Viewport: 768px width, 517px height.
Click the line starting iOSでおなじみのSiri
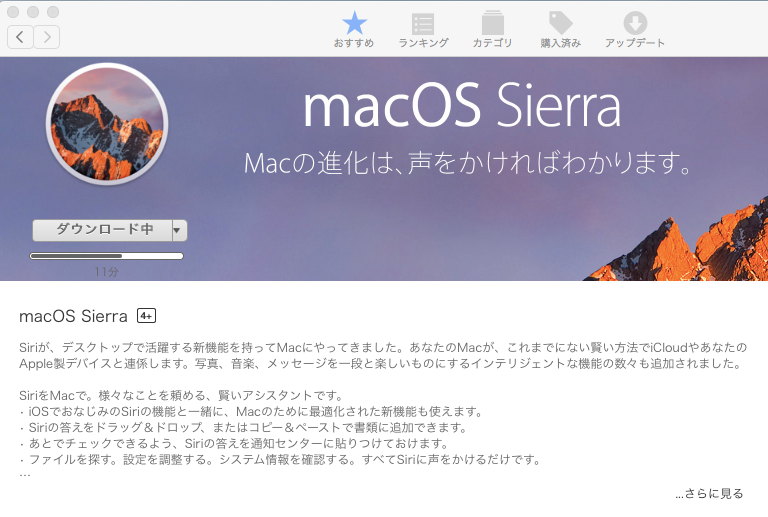[252, 411]
